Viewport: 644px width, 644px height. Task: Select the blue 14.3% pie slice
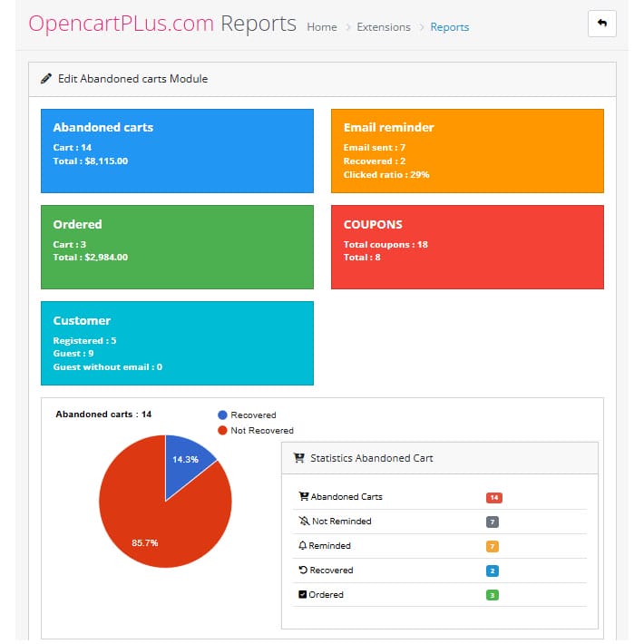point(185,458)
